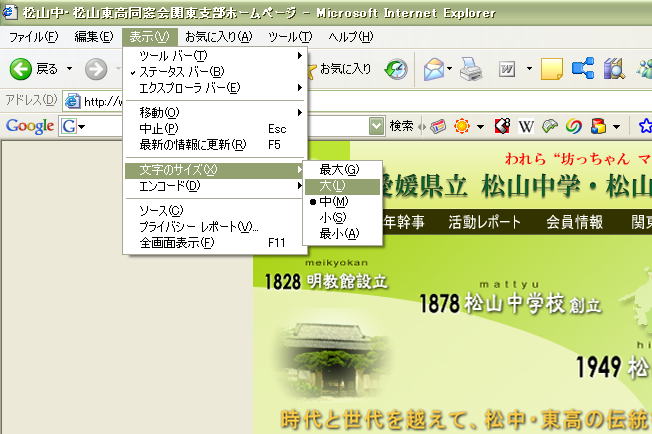Click the Mail envelope icon
This screenshot has width=652, height=434.
tap(434, 69)
